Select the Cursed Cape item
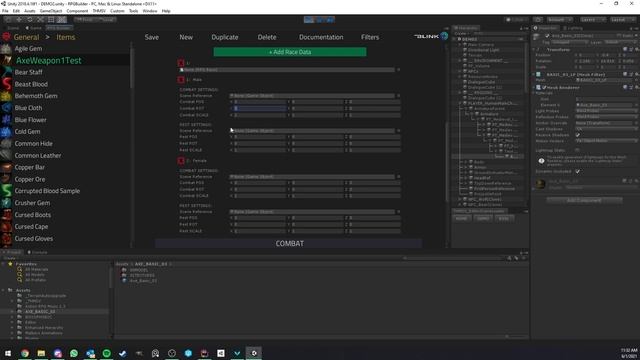Screen dimensions: 640x360 tap(31, 226)
